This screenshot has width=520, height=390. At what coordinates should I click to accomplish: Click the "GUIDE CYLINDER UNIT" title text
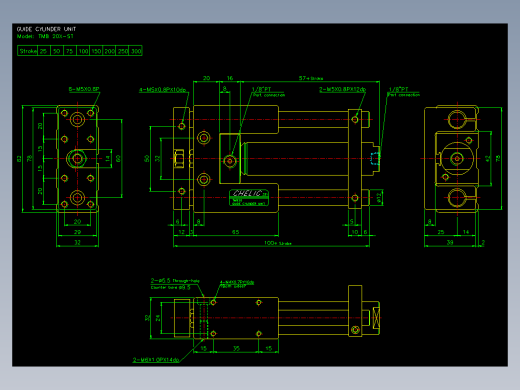[46, 29]
